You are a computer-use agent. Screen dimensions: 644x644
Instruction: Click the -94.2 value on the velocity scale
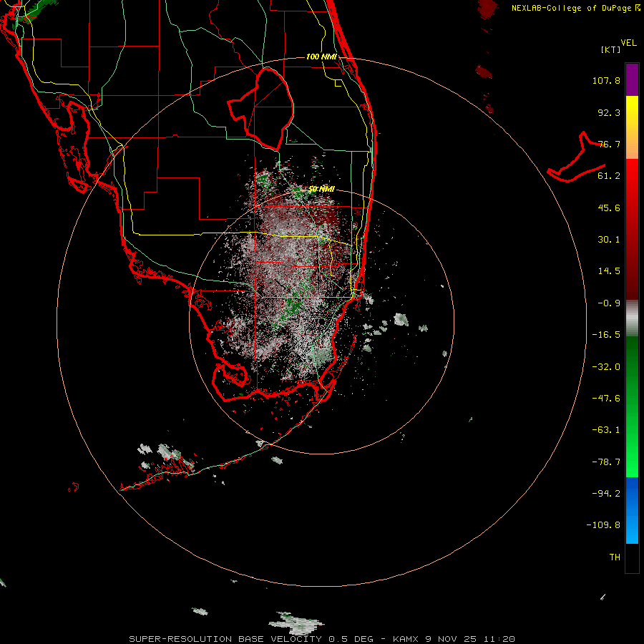click(606, 494)
